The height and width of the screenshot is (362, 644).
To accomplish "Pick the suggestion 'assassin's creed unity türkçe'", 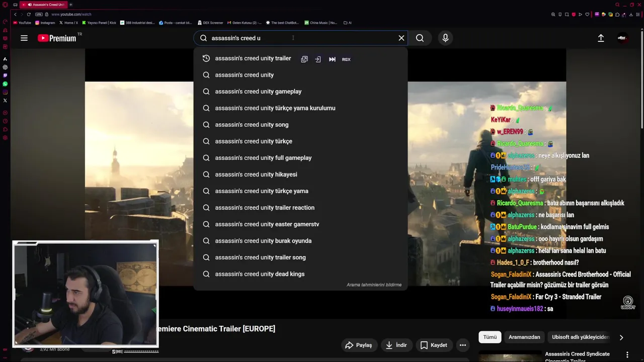I will point(300,141).
